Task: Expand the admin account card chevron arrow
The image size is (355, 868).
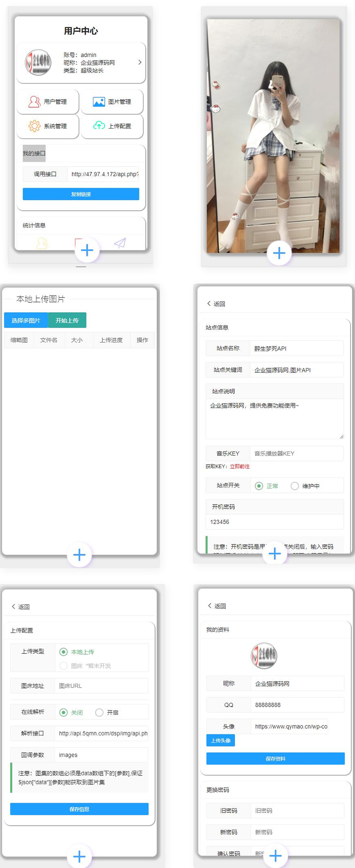Action: tap(140, 63)
